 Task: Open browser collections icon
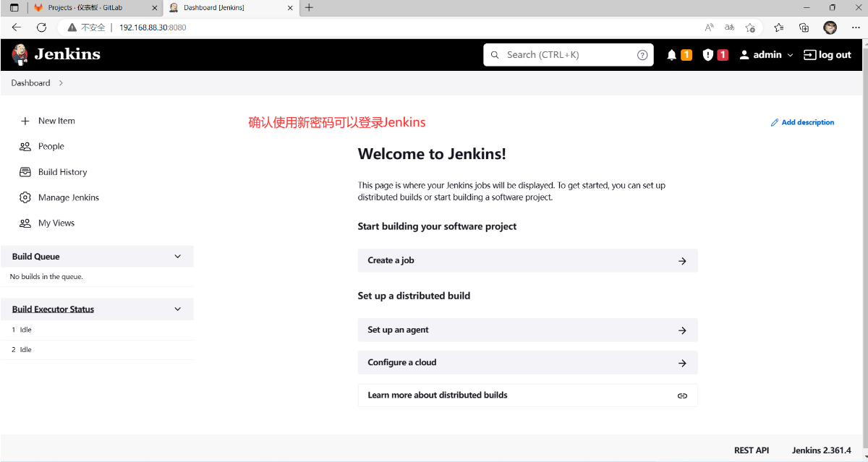(804, 27)
